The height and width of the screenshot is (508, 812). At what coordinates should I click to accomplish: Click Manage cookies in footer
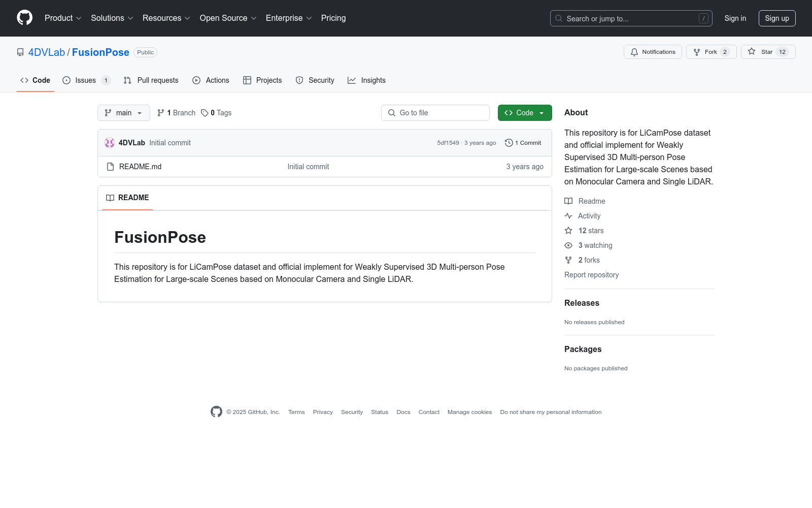tap(469, 412)
